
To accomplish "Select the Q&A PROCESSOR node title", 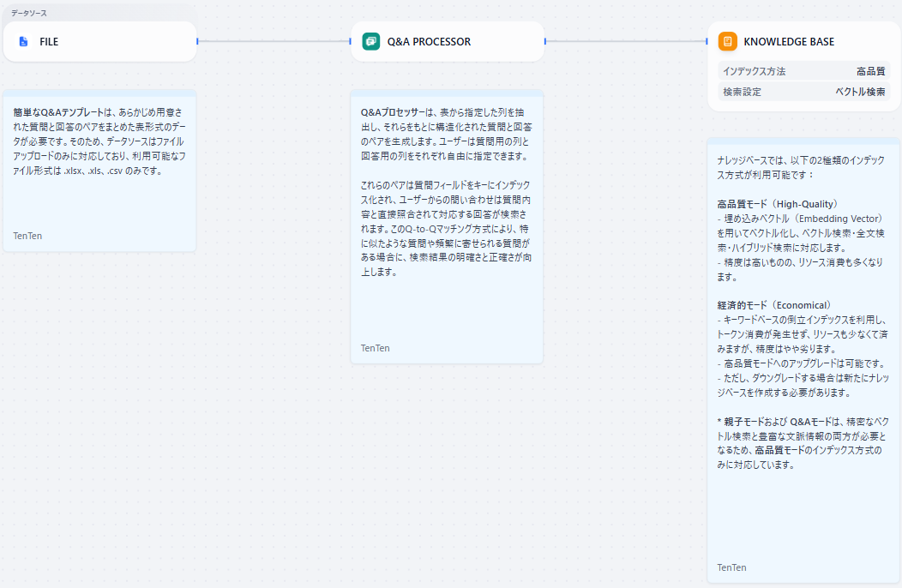I will (x=429, y=41).
